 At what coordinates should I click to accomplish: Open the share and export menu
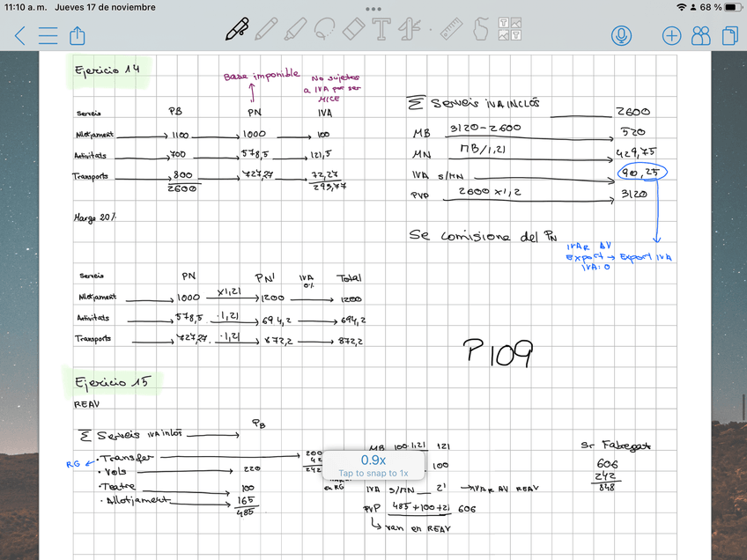[77, 35]
